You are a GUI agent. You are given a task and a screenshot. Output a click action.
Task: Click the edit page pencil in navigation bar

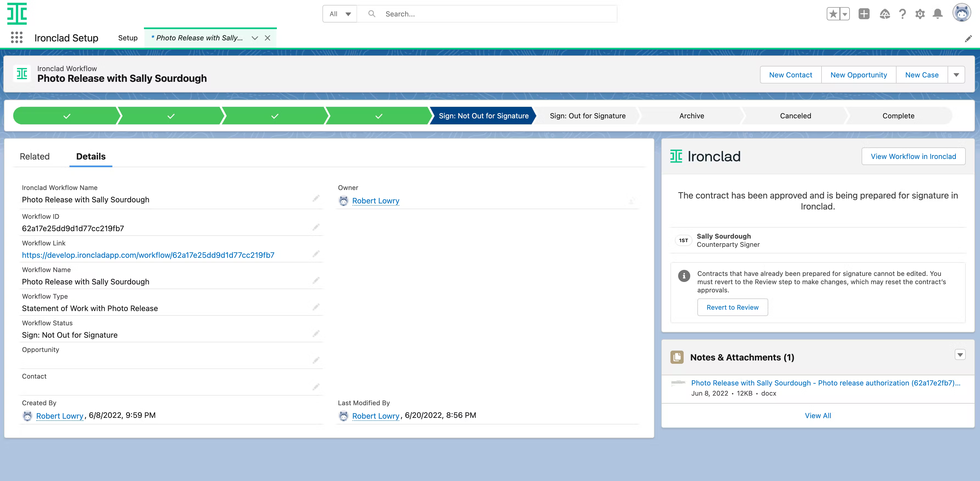click(968, 38)
